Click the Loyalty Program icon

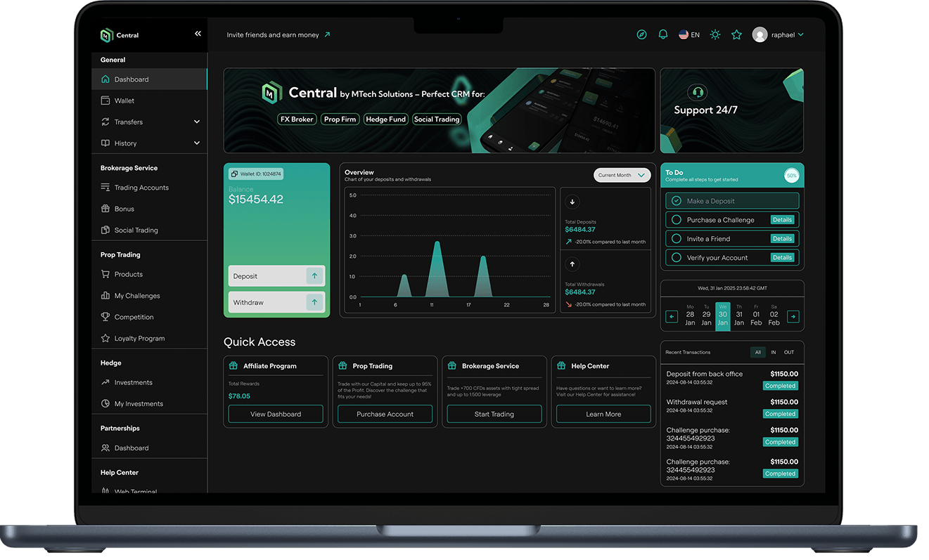pyautogui.click(x=105, y=338)
